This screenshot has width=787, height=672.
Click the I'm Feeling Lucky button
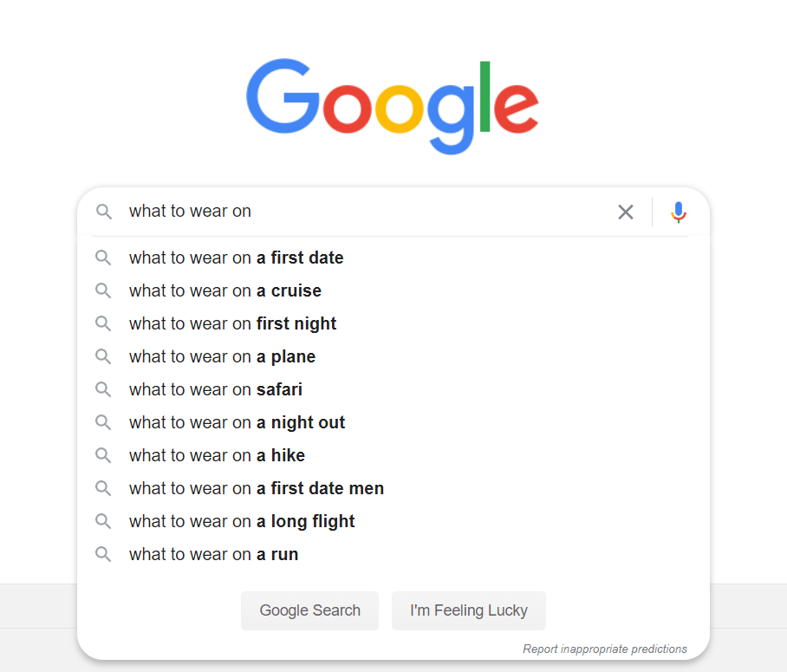click(469, 610)
